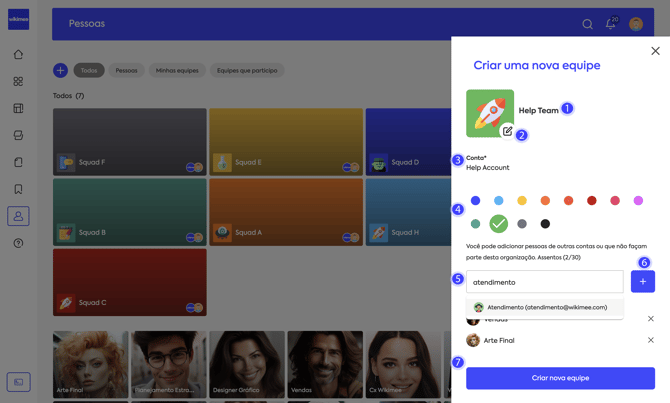Click the round blue plus next to Todos

pyautogui.click(x=60, y=70)
